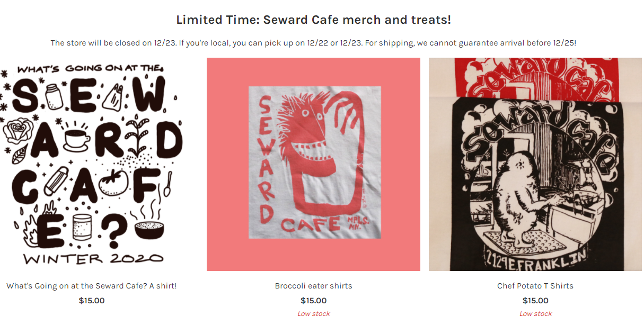Click the $15.00 price under What's Going On shirt
The width and height of the screenshot is (644, 325).
point(92,301)
